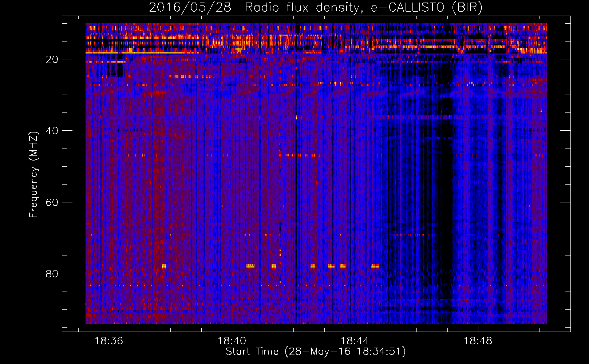
Task: Click the 18:44 time tick label
Action: coord(355,341)
